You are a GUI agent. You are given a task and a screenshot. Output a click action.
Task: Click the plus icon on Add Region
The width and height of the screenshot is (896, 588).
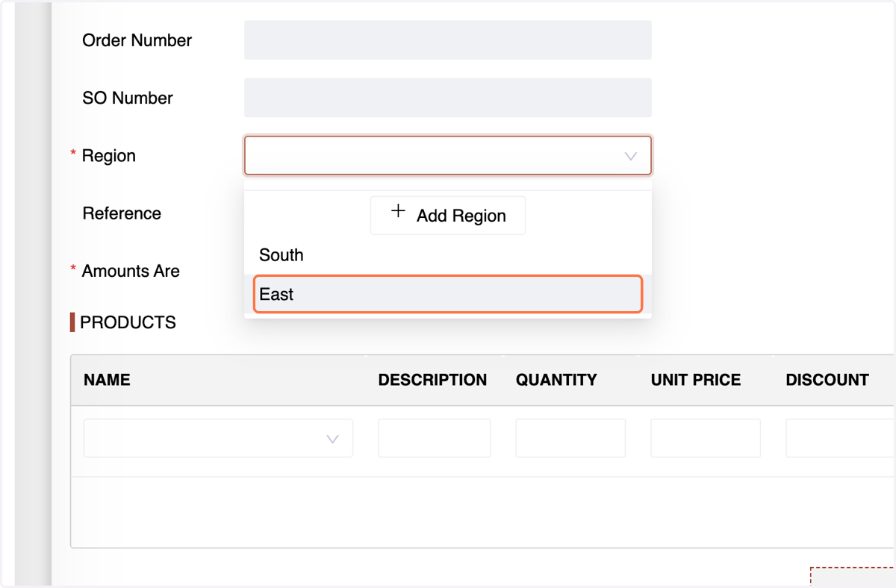tap(399, 211)
